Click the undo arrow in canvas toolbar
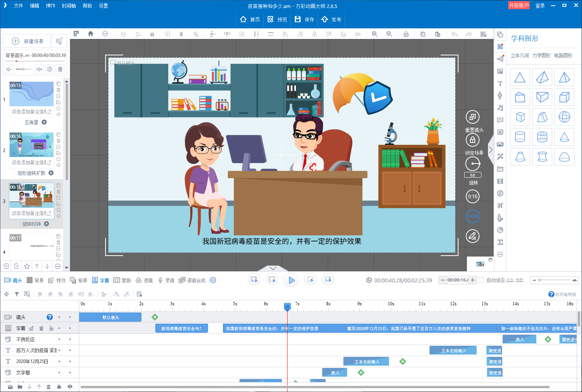Image resolution: width=582 pixels, height=392 pixels. point(454,34)
